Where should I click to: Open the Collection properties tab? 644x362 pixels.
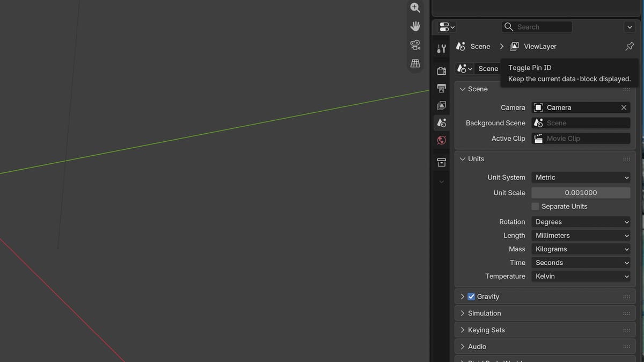point(441,162)
